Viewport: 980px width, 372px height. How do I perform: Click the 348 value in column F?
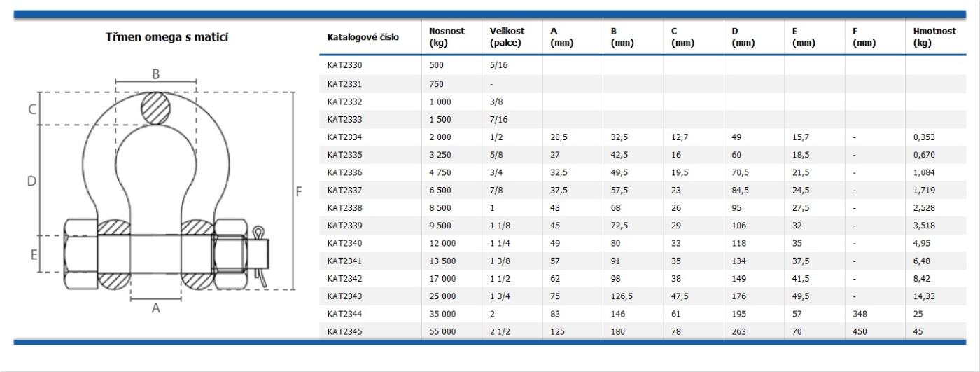(x=860, y=315)
